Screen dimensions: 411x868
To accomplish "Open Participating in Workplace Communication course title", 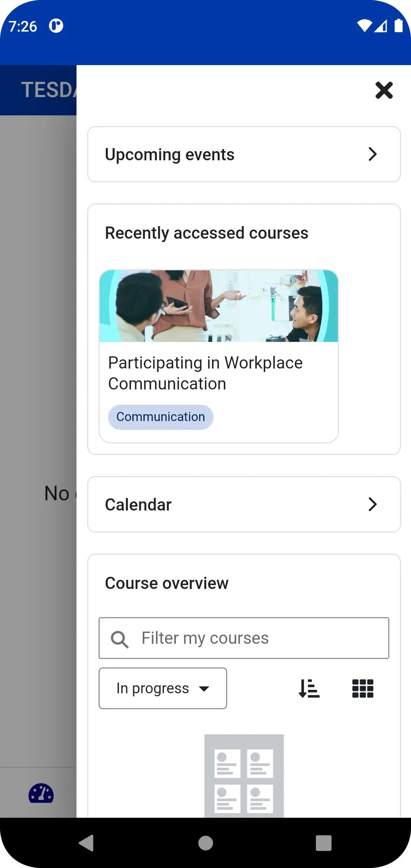I will (205, 373).
